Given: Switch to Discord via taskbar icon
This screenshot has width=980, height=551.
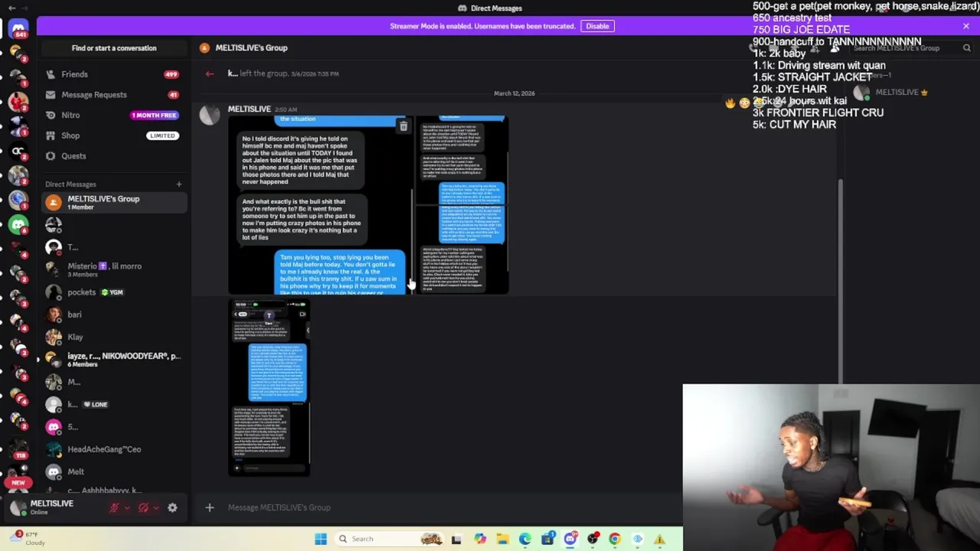Looking at the screenshot, I should point(570,539).
